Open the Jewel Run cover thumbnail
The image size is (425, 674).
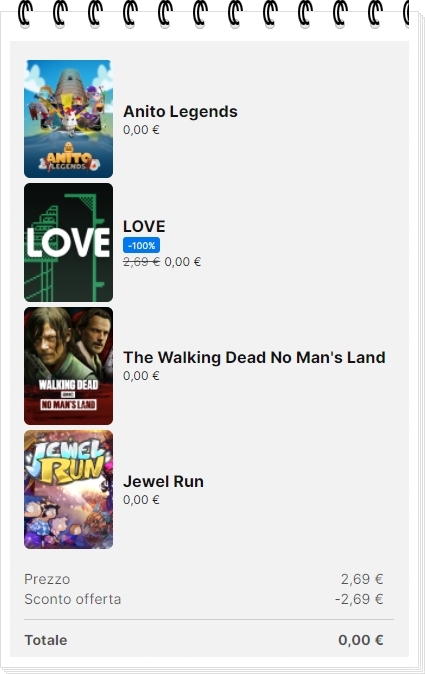click(68, 490)
